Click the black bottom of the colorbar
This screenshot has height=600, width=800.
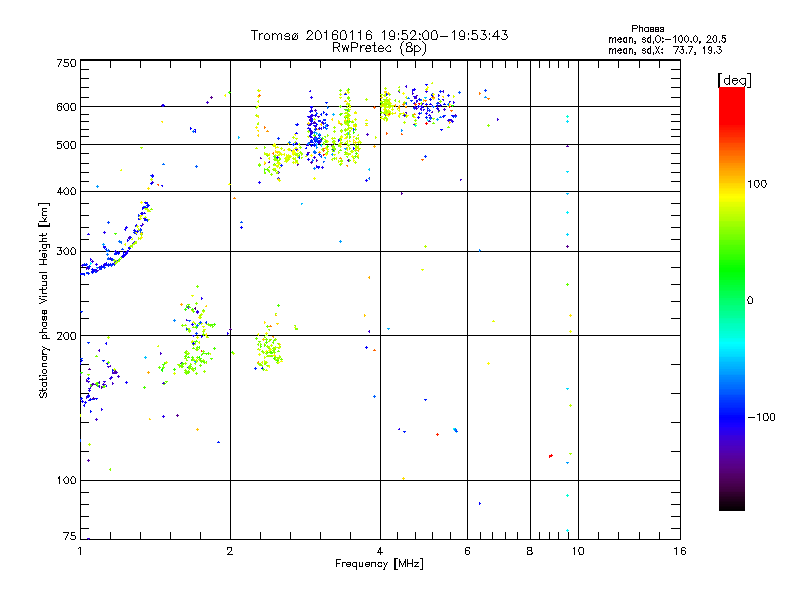pyautogui.click(x=731, y=505)
